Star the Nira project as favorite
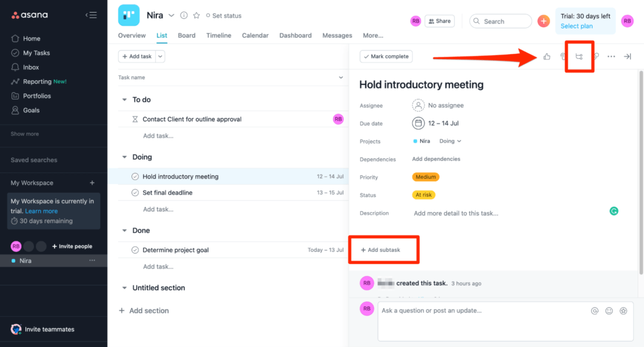Image resolution: width=644 pixels, height=347 pixels. 196,15
